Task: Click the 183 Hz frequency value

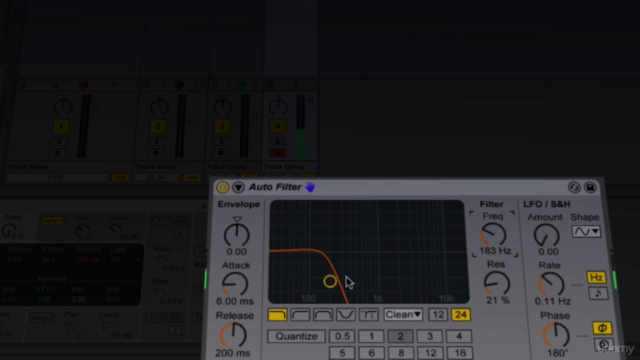Action: tap(495, 251)
